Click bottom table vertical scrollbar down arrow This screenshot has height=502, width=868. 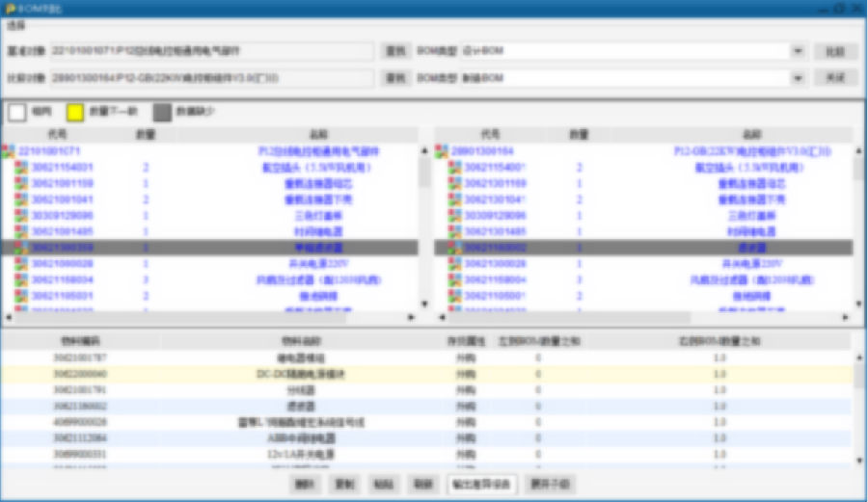(x=859, y=460)
